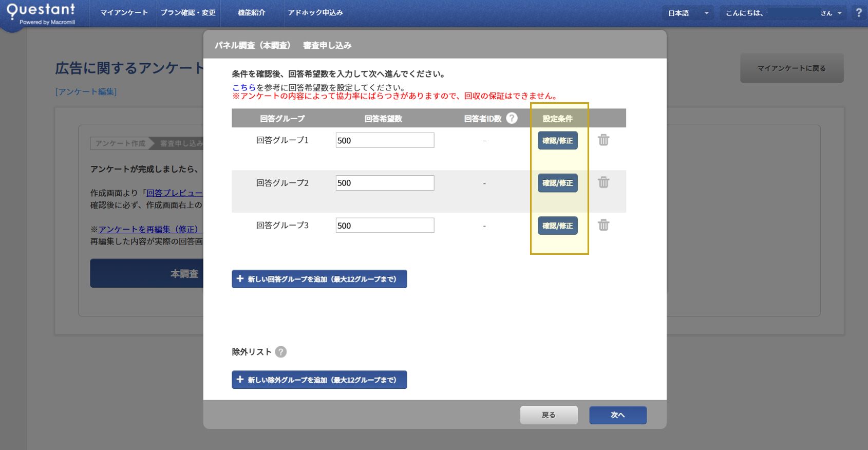Click 回答者ID数 column header text
Screen dimensions: 868x450
point(483,119)
